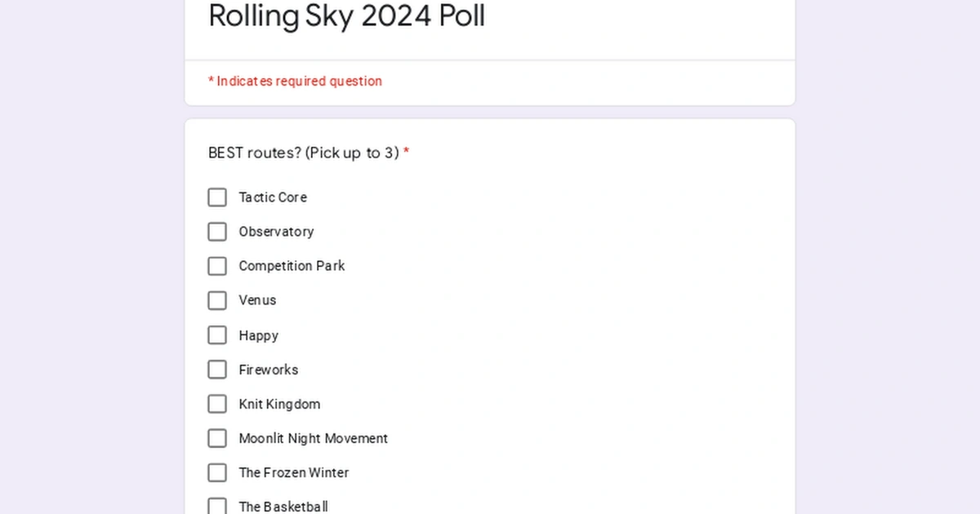Check the Knit Kingdom option
This screenshot has height=514, width=980.
217,404
